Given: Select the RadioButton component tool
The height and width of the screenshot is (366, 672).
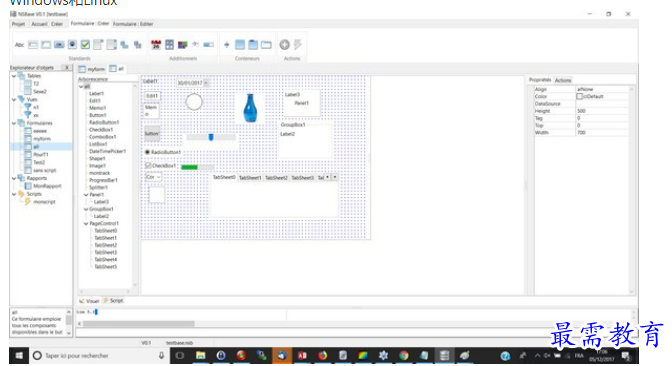Looking at the screenshot, I should point(72,45).
